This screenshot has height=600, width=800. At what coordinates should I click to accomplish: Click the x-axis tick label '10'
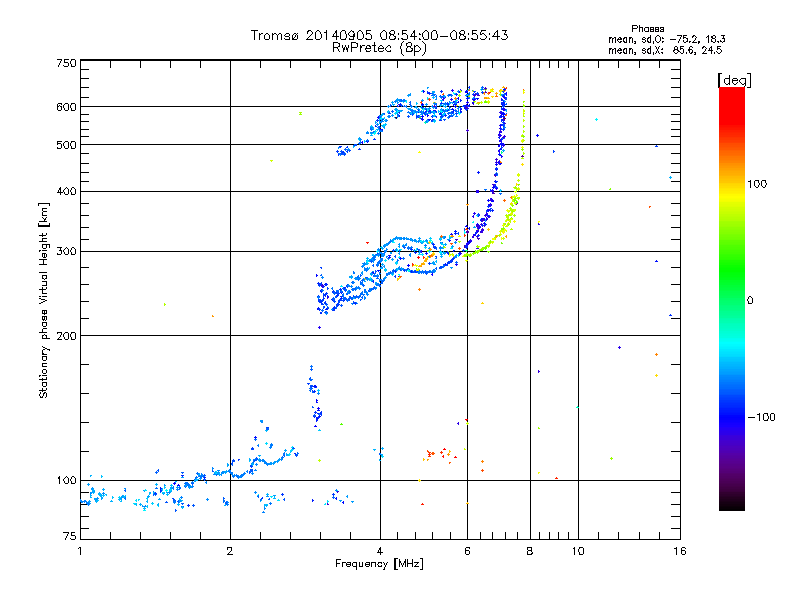(x=578, y=551)
